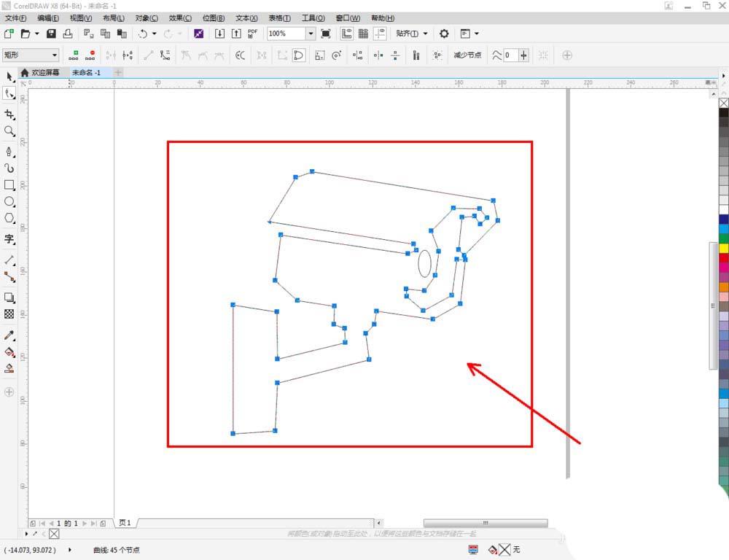Toggle reflect nodes horizontally
This screenshot has height=560, width=729.
pos(378,55)
